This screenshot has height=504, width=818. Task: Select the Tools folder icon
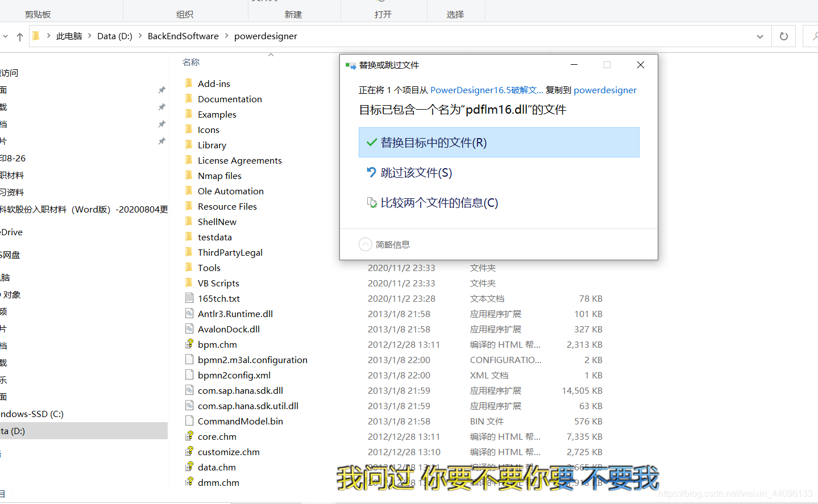[189, 267]
